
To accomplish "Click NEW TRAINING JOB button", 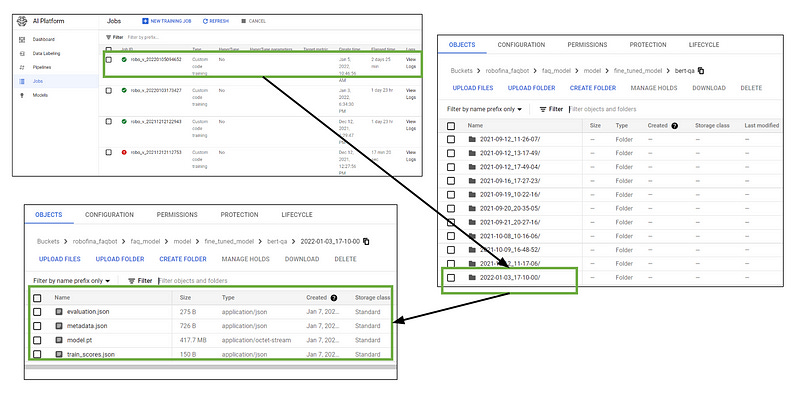I will 167,21.
